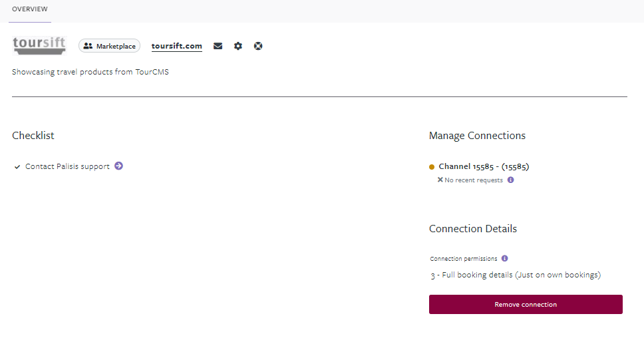Click the toursift logo image
The height and width of the screenshot is (338, 644).
pyautogui.click(x=39, y=45)
